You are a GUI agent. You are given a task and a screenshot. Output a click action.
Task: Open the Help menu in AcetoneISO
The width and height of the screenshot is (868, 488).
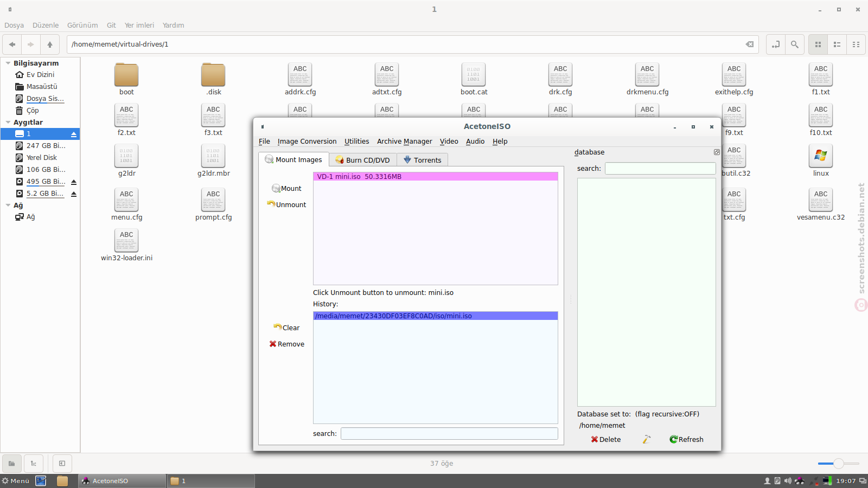pos(500,141)
